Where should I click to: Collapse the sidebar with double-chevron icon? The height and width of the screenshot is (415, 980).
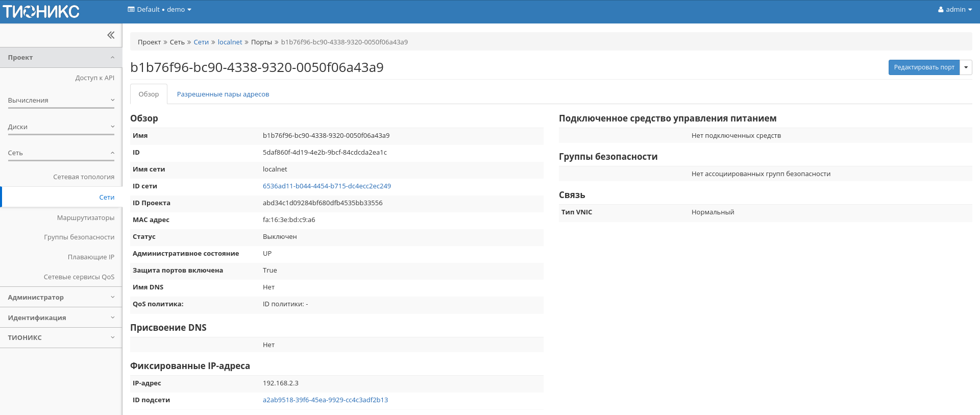(111, 35)
